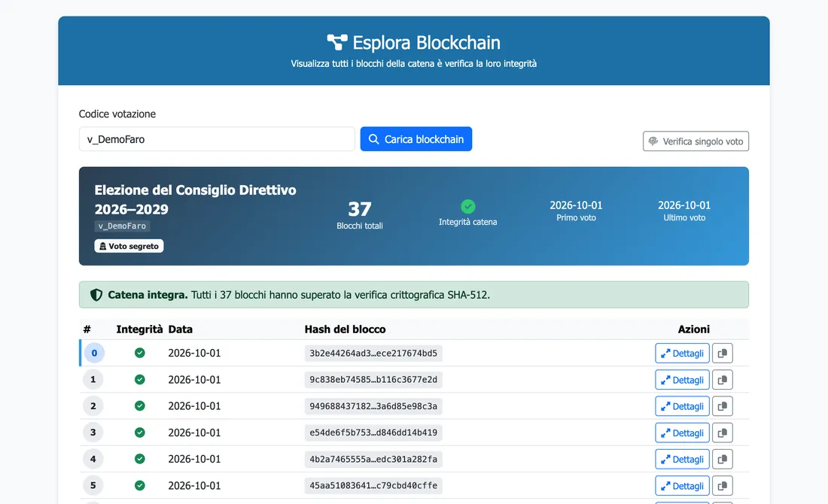Click hash 9c838eb74585…b116c3677e2d
828x504 pixels.
point(373,379)
